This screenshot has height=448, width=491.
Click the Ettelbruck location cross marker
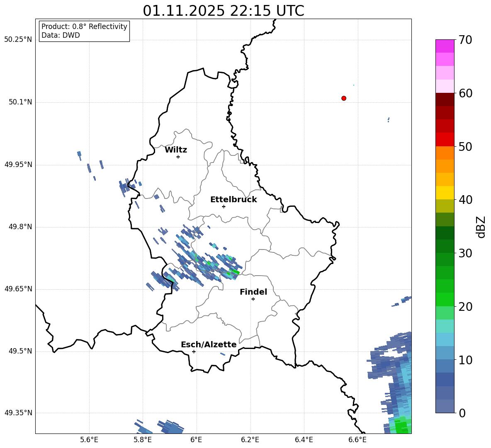coord(224,206)
